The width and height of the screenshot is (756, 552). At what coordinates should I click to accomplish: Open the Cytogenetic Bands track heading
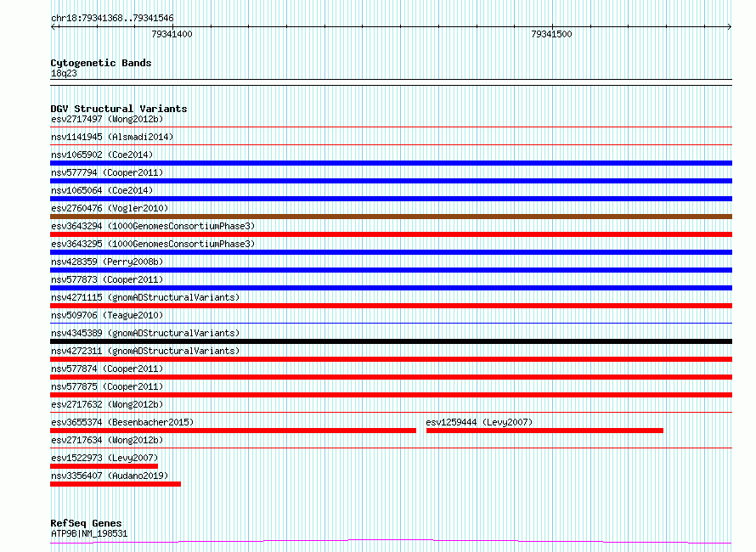click(x=101, y=63)
